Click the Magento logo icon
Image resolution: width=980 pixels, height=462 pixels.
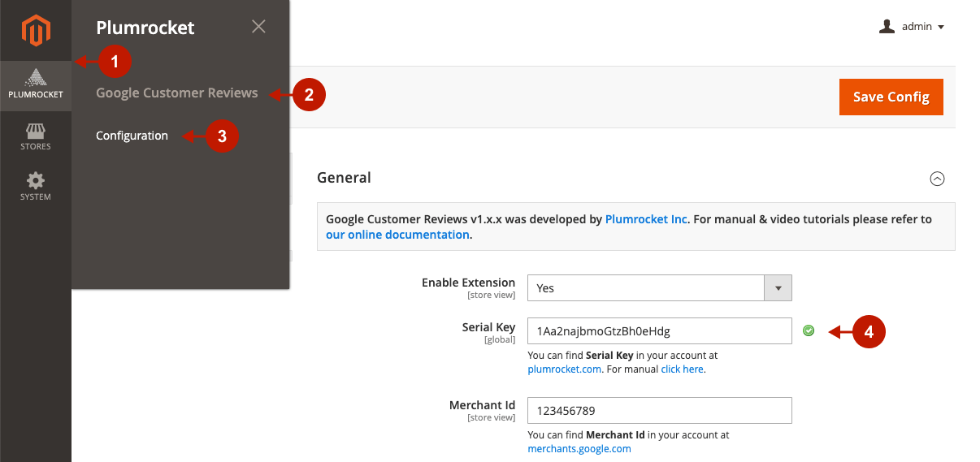click(x=36, y=31)
